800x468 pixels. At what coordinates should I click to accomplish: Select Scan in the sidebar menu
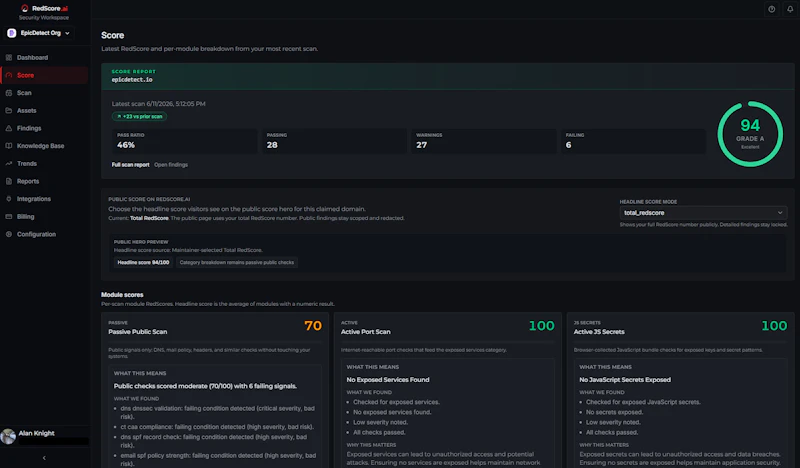click(x=44, y=93)
